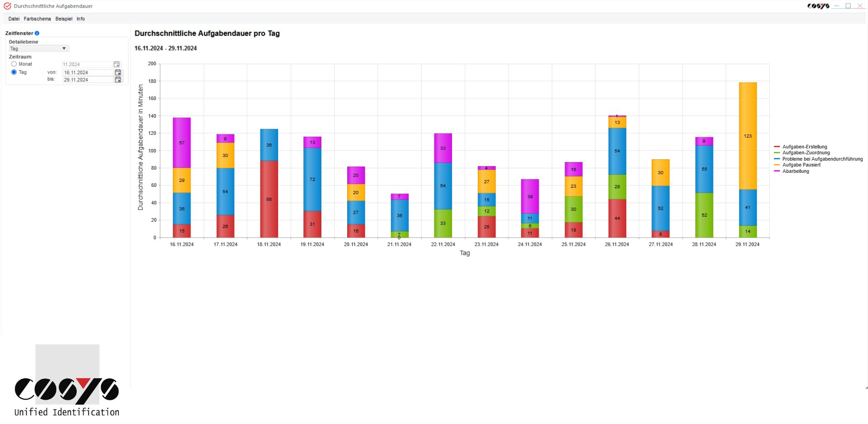The image size is (868, 424).
Task: Select the Tag radio button
Action: 14,72
